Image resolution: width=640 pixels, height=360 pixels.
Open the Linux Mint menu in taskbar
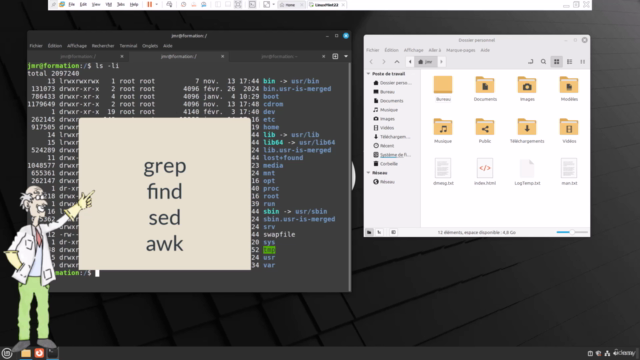[7, 353]
